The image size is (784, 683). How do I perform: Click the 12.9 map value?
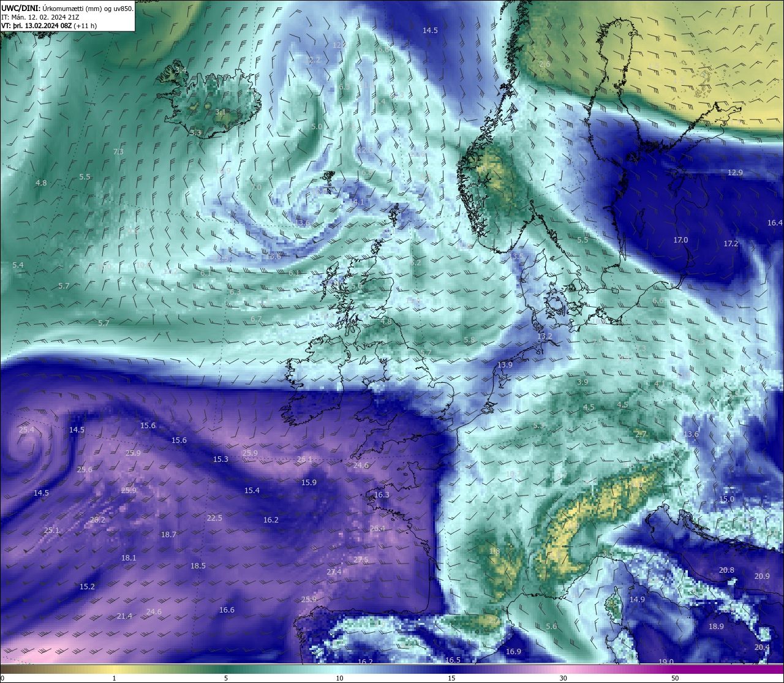tap(735, 173)
